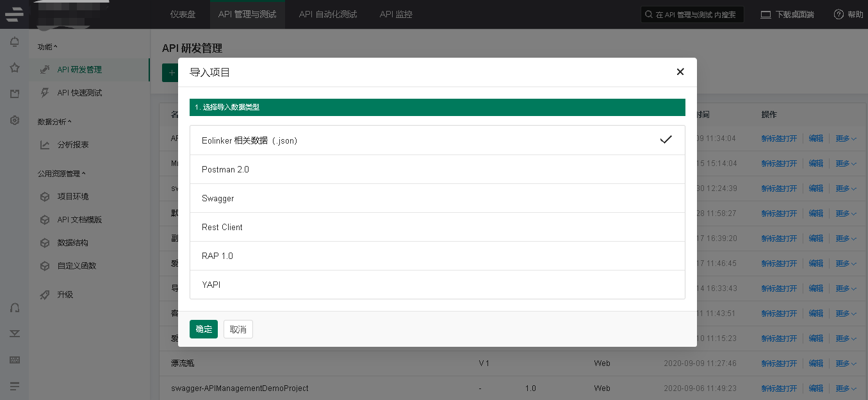Select Eolinker .json data import type
Image resolution: width=868 pixels, height=400 pixels.
[x=437, y=140]
